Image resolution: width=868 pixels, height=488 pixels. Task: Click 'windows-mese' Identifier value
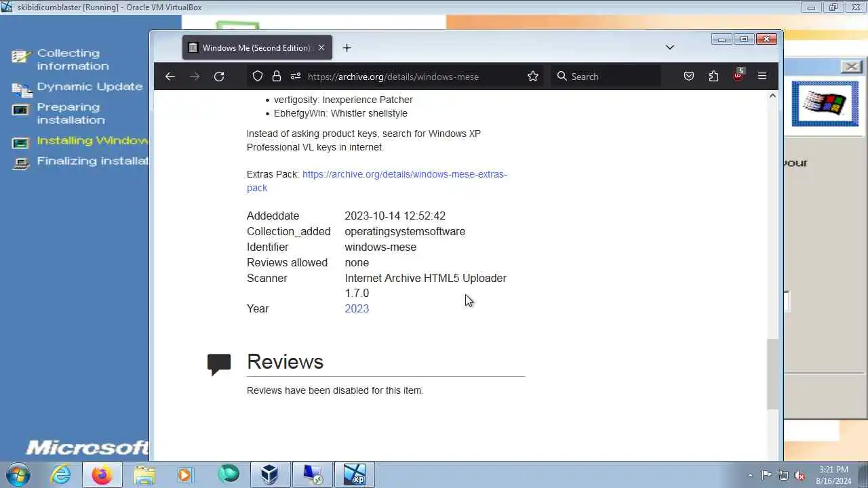(x=380, y=247)
